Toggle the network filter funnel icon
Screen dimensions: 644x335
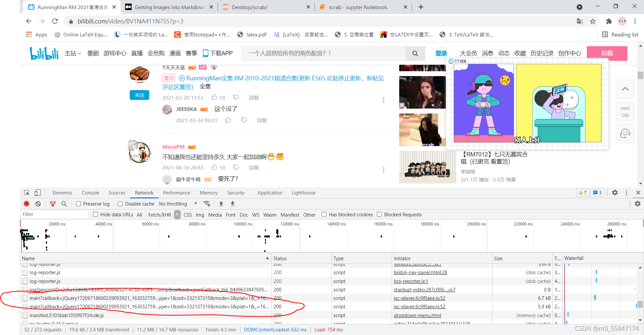53,204
